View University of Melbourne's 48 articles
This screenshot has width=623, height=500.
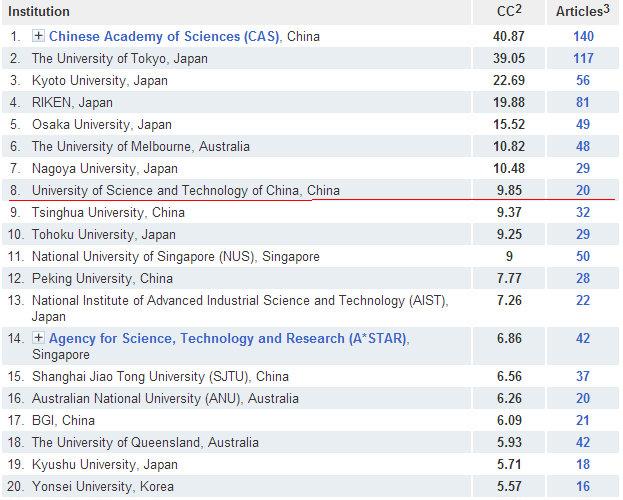click(582, 146)
